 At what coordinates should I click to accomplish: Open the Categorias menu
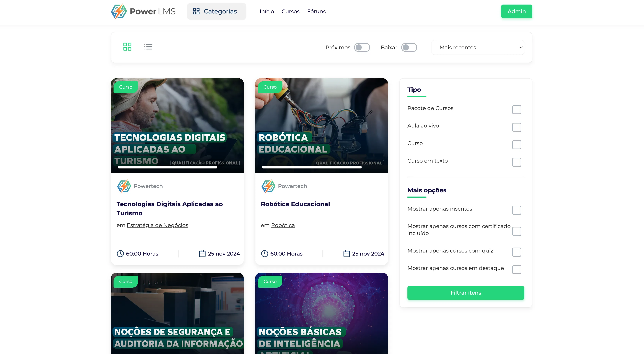point(216,11)
